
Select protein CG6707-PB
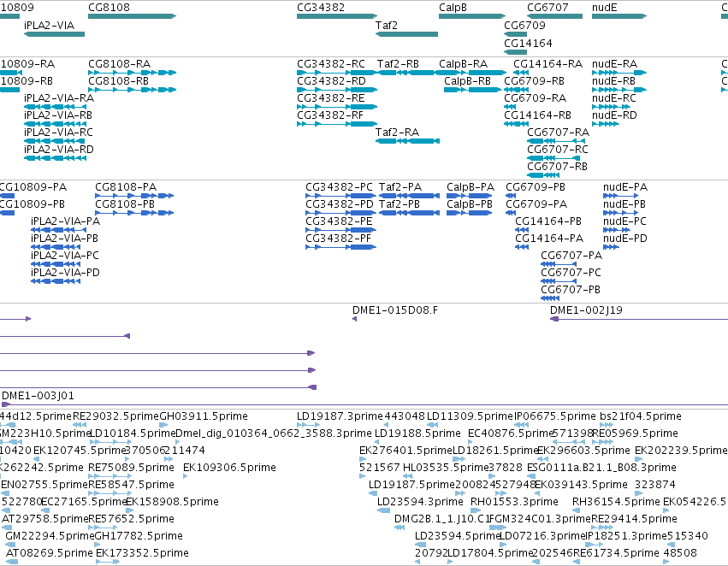click(x=571, y=290)
